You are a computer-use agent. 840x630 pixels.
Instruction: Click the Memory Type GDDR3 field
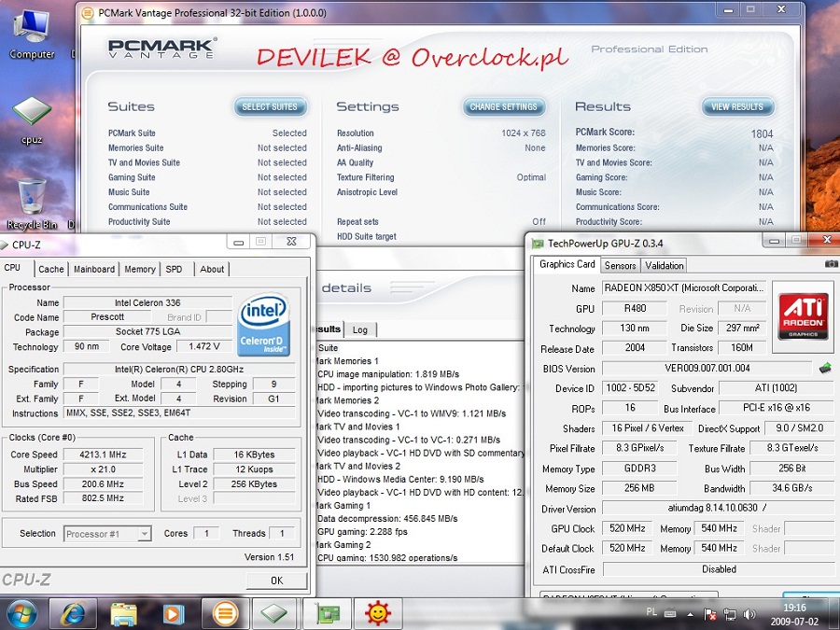pyautogui.click(x=639, y=469)
